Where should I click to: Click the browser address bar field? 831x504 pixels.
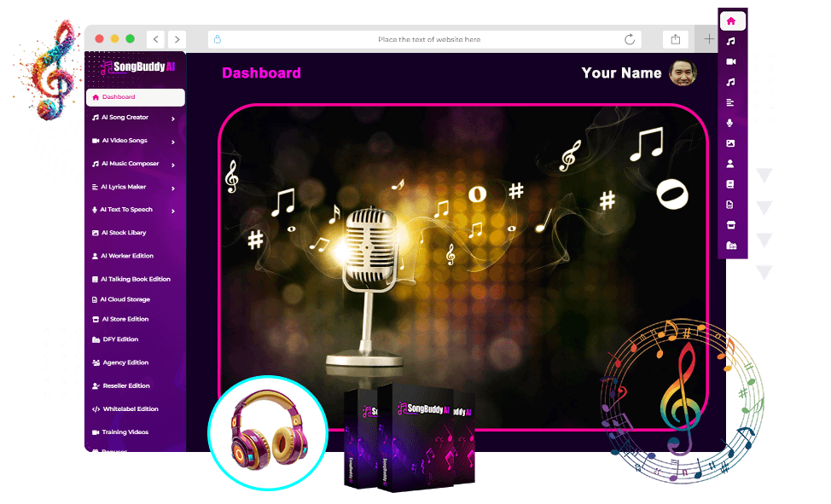428,39
